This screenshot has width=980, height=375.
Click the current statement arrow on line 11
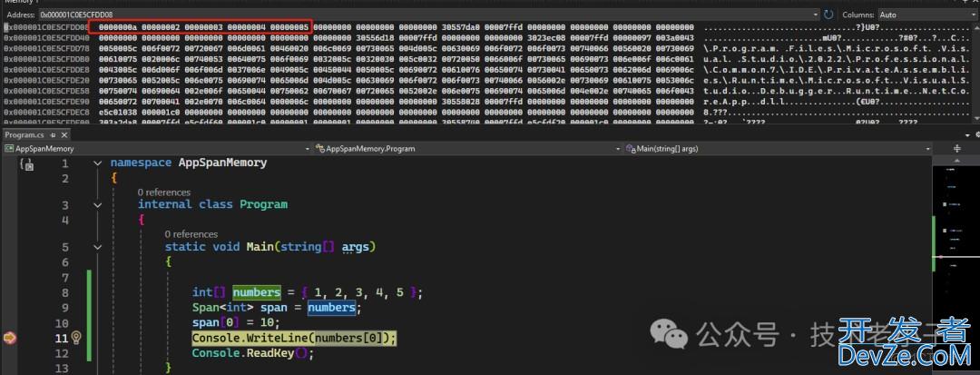[10, 338]
